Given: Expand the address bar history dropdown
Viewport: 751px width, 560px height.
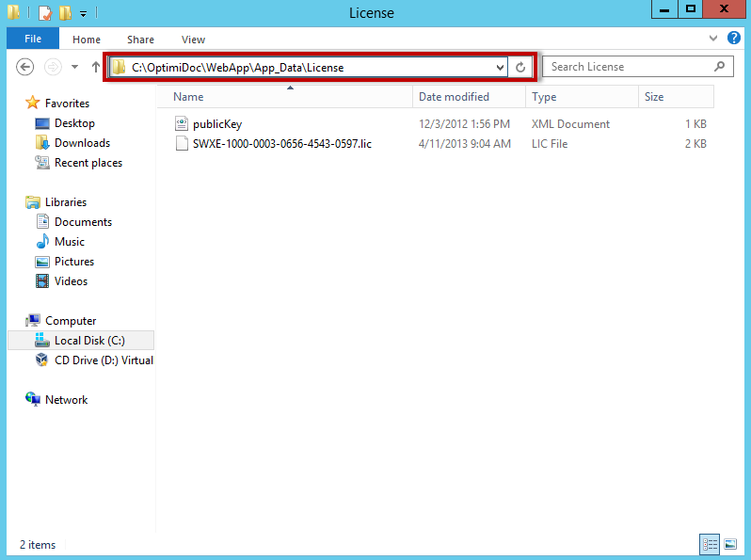Looking at the screenshot, I should tap(501, 67).
